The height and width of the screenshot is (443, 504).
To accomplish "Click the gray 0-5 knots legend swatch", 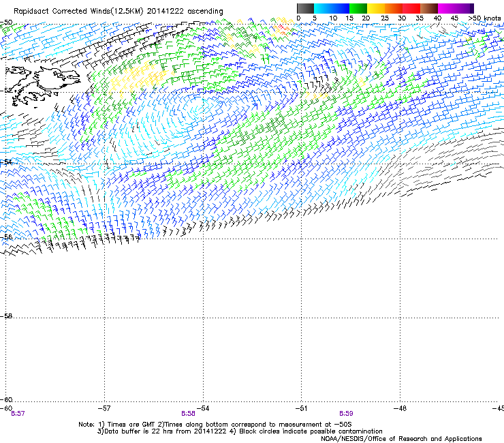I will coord(305,8).
